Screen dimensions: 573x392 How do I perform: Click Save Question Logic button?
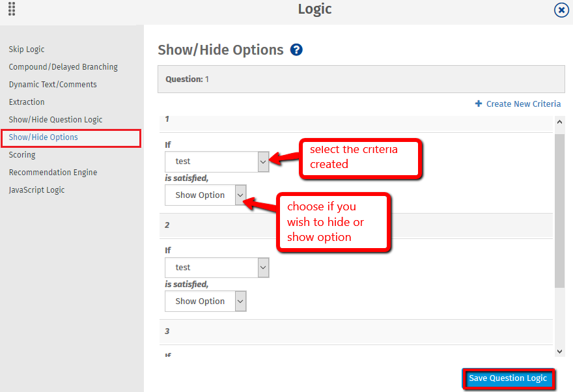click(x=508, y=378)
